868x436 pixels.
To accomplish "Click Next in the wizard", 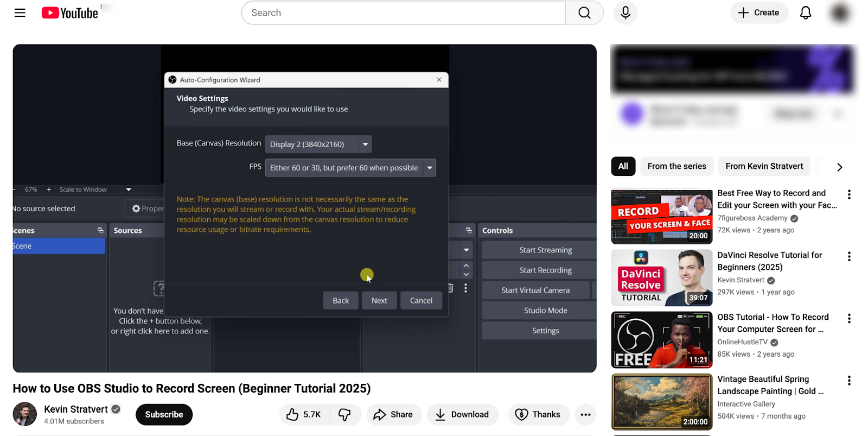I will click(379, 300).
